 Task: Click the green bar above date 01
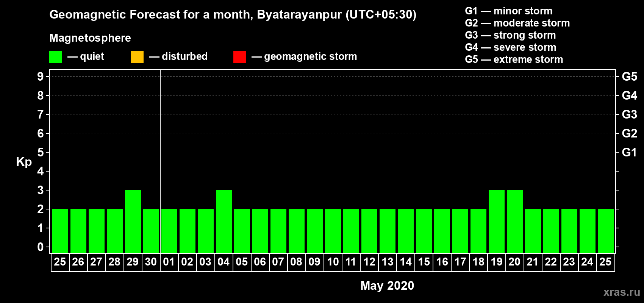[x=169, y=231]
